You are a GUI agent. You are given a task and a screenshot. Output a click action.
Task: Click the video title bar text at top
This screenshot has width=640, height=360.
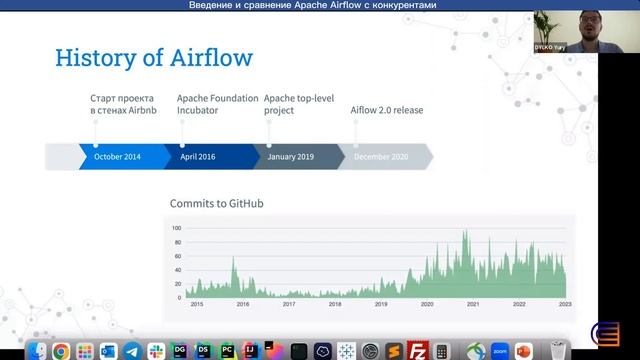click(313, 5)
